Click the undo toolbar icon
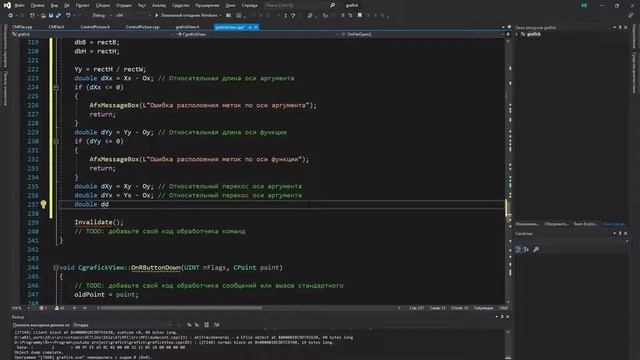This screenshot has height=360, width=640. 68,16
